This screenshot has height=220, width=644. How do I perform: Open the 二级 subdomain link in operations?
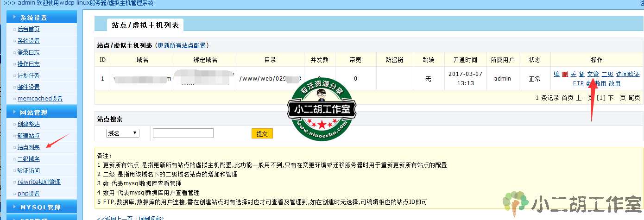click(x=607, y=74)
